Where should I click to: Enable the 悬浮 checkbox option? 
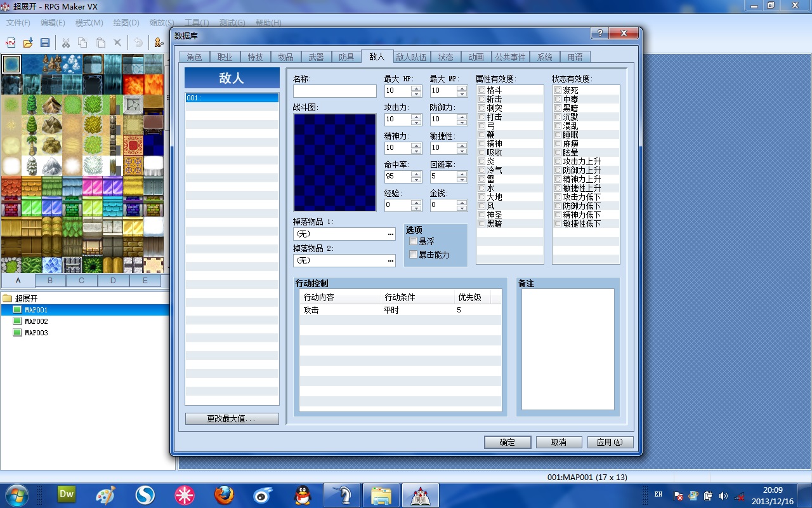[414, 241]
